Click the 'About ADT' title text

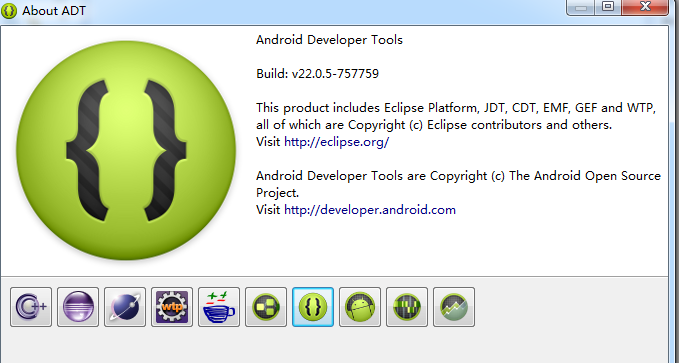pos(54,10)
